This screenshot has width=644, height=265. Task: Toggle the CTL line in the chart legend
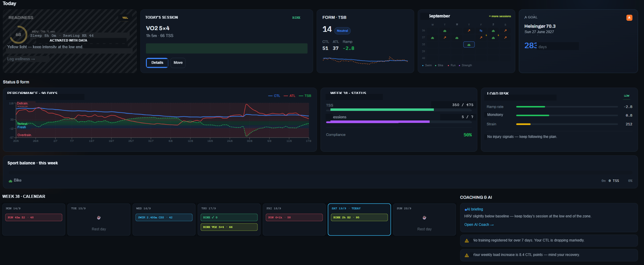pyautogui.click(x=274, y=96)
